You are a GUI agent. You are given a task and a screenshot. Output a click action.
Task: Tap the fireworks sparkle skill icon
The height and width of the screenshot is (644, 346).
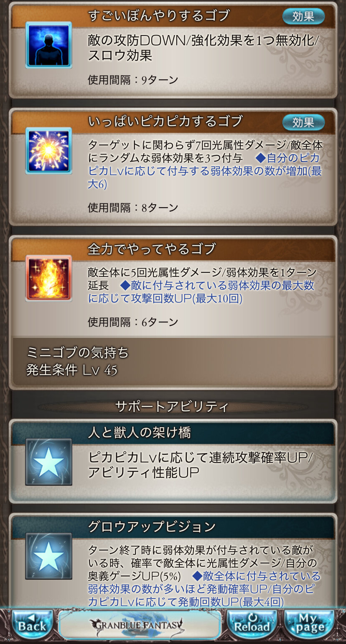(48, 150)
